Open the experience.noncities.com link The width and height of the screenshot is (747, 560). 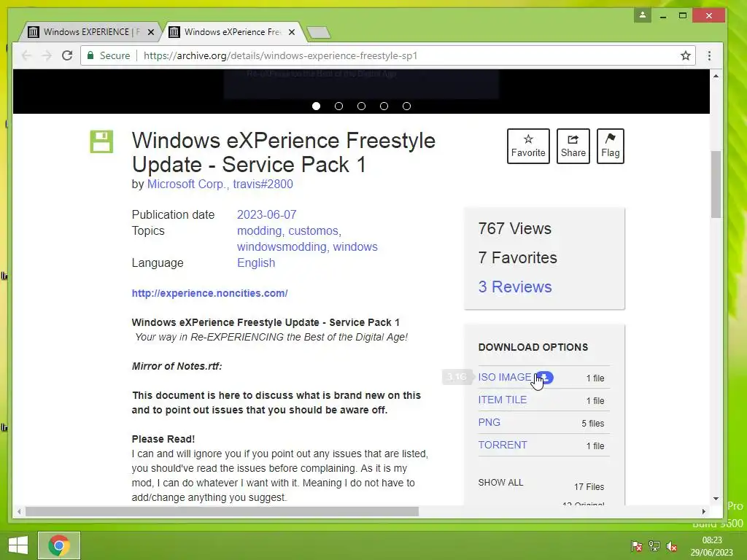pyautogui.click(x=209, y=293)
